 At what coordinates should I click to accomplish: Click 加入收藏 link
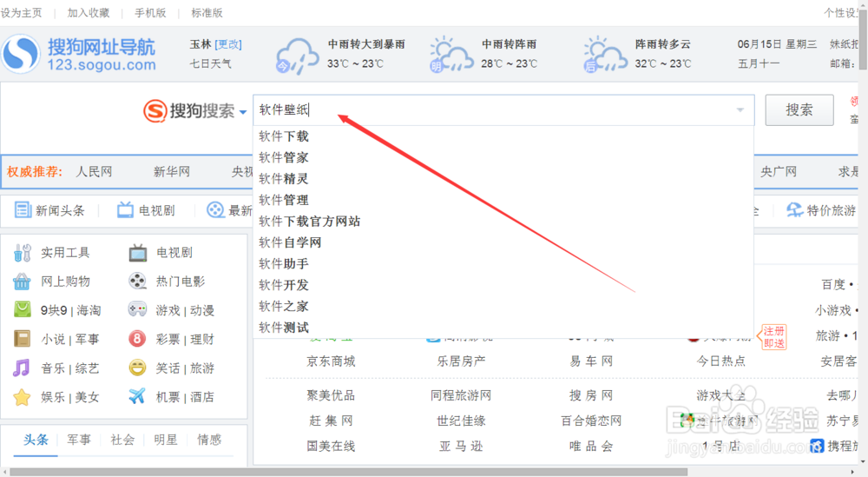coord(89,13)
